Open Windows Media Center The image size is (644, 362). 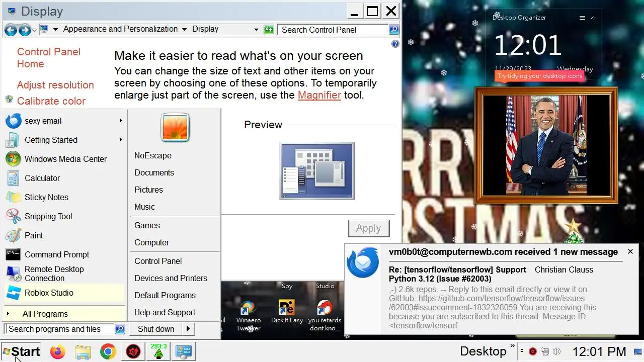pos(64,159)
